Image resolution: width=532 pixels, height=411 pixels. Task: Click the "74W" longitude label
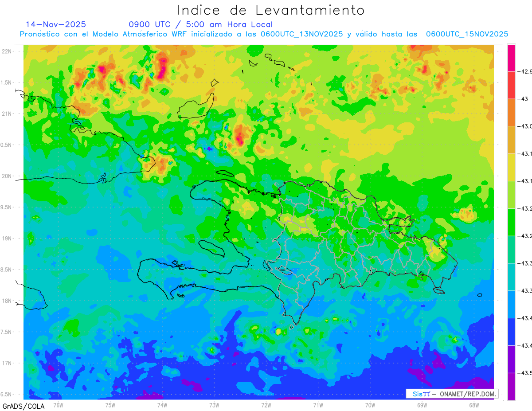point(162,405)
